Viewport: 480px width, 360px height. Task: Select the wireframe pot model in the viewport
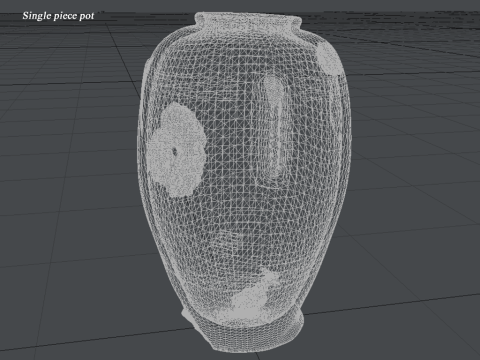tap(244, 182)
